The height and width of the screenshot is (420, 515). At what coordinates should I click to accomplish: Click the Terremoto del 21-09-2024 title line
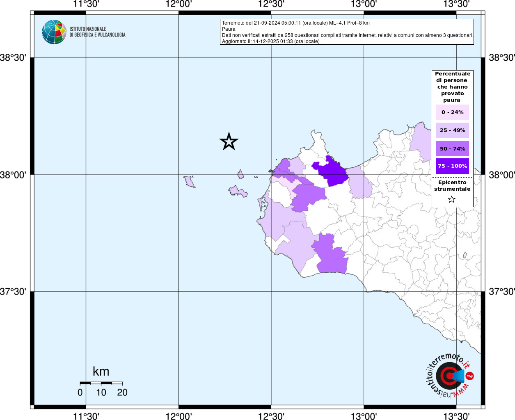pos(295,23)
